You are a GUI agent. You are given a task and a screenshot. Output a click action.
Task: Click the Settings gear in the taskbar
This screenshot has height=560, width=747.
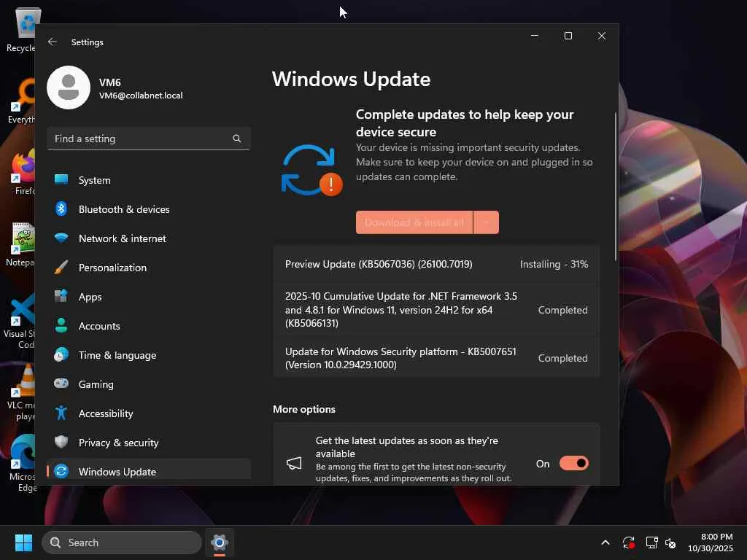click(x=220, y=542)
